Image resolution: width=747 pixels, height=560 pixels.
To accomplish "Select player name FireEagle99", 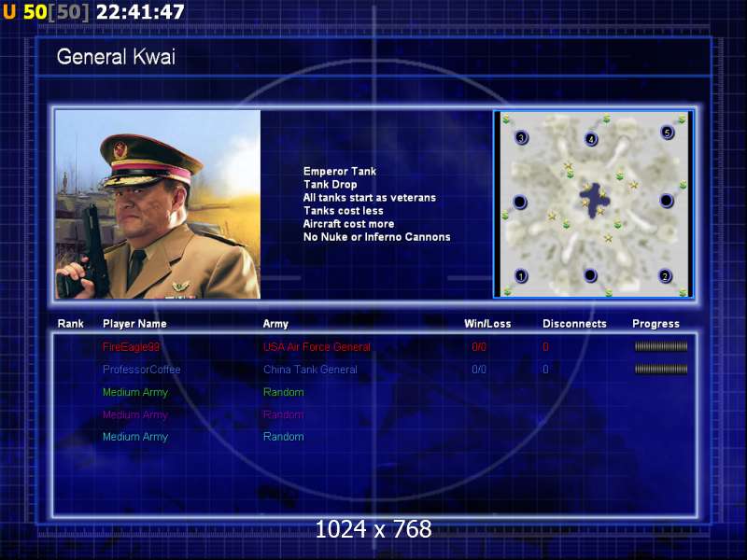I will pos(131,346).
